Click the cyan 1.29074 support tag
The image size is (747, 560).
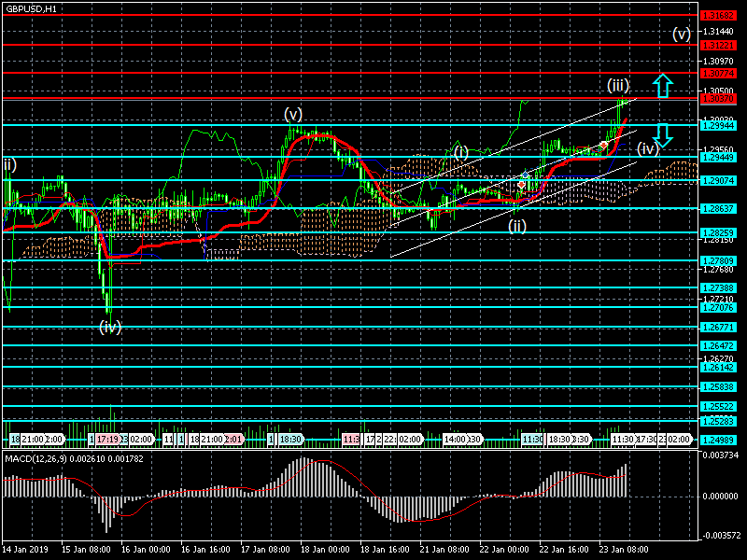coord(718,180)
